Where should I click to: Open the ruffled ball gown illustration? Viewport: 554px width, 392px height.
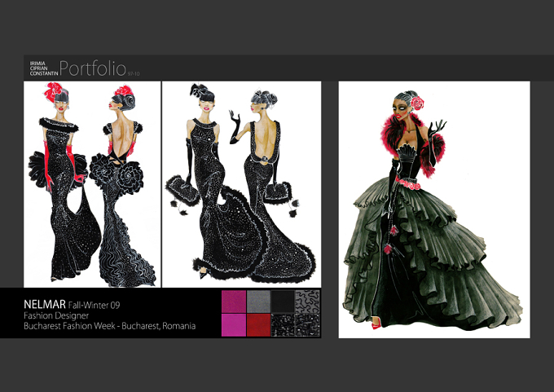434,209
